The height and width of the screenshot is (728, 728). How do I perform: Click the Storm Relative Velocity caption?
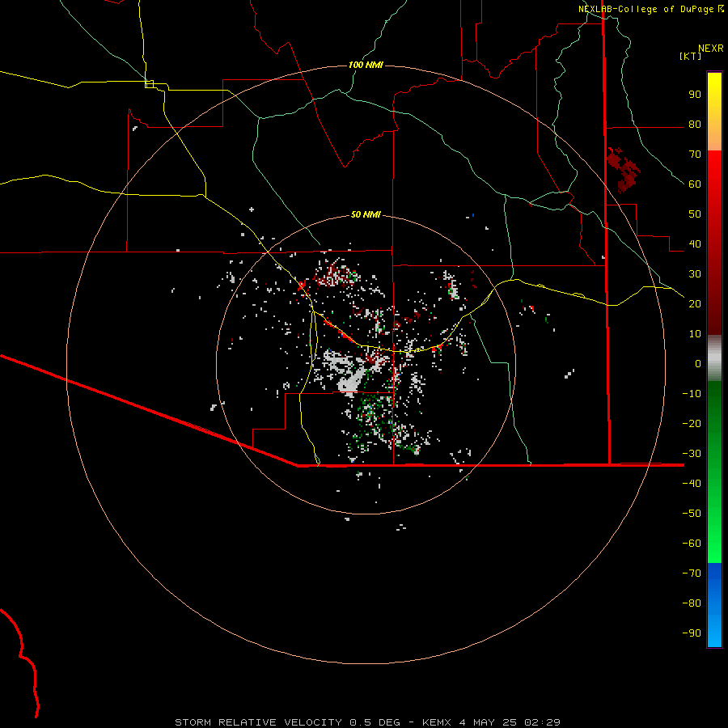point(367,722)
